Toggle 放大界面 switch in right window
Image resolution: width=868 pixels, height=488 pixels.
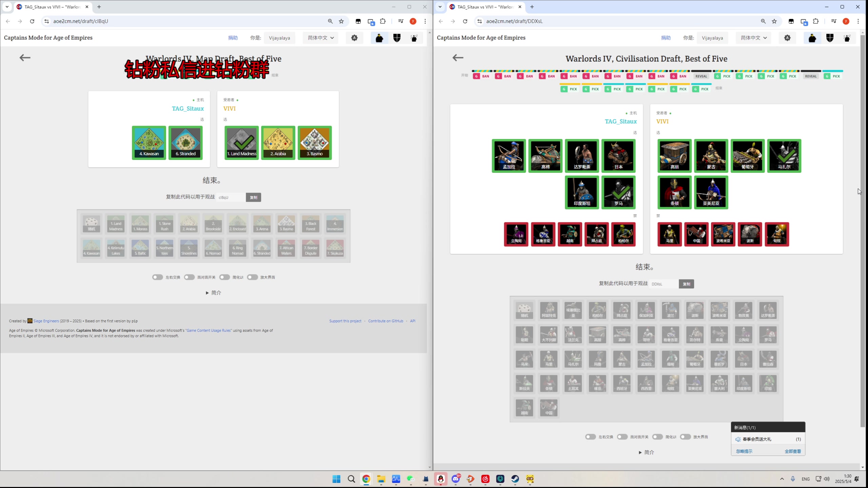(685, 437)
